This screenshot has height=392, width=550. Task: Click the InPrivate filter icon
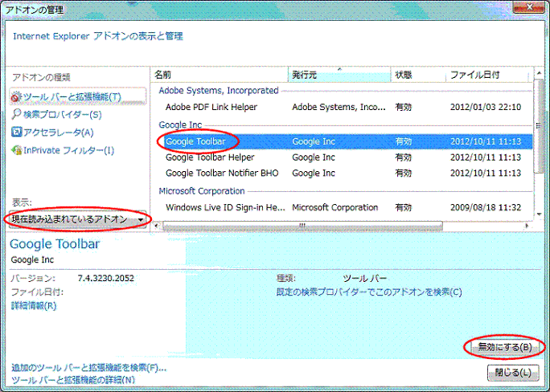pos(16,150)
